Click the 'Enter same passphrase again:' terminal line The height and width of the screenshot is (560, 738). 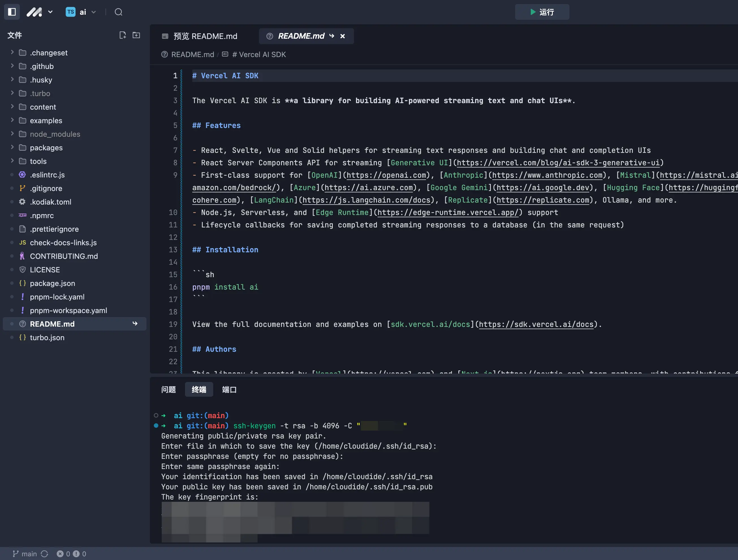click(220, 466)
